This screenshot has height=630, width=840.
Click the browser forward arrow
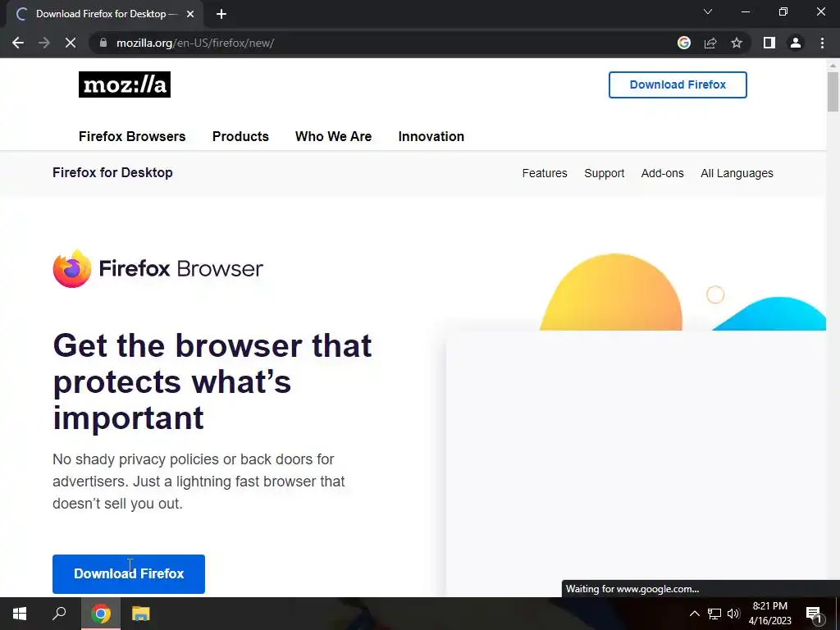click(x=44, y=43)
